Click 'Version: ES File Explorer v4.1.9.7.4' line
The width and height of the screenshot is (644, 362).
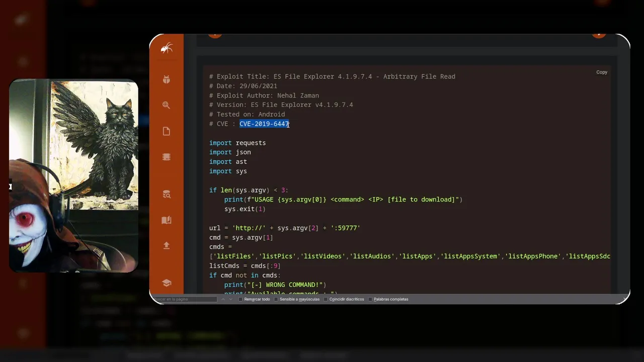(x=281, y=105)
